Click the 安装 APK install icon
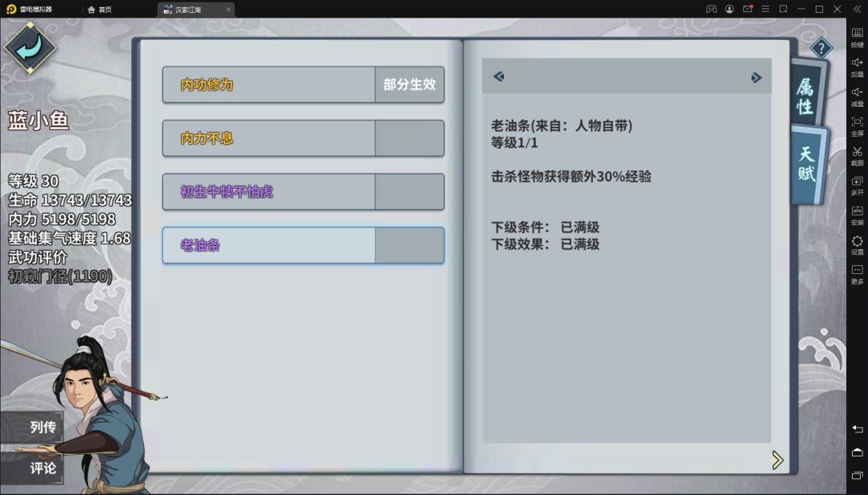 [857, 215]
